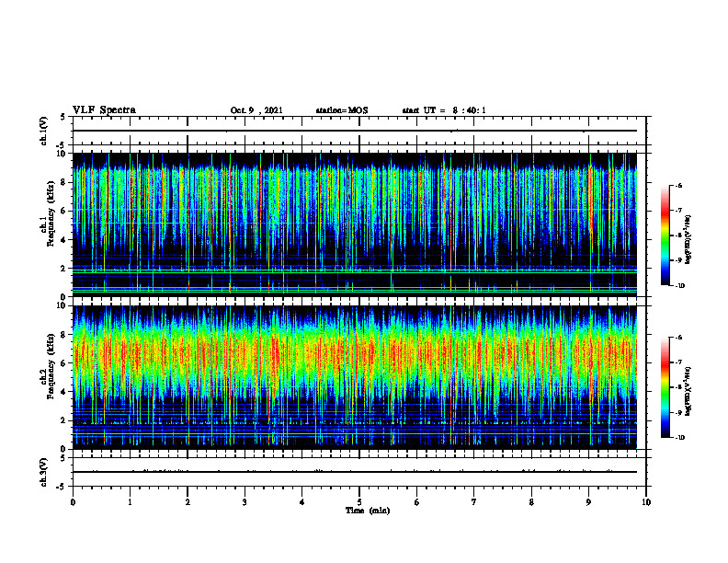Image resolution: width=728 pixels, height=563 pixels.
Task: Select the date text "Oct. 9, 2021"
Action: (x=256, y=110)
